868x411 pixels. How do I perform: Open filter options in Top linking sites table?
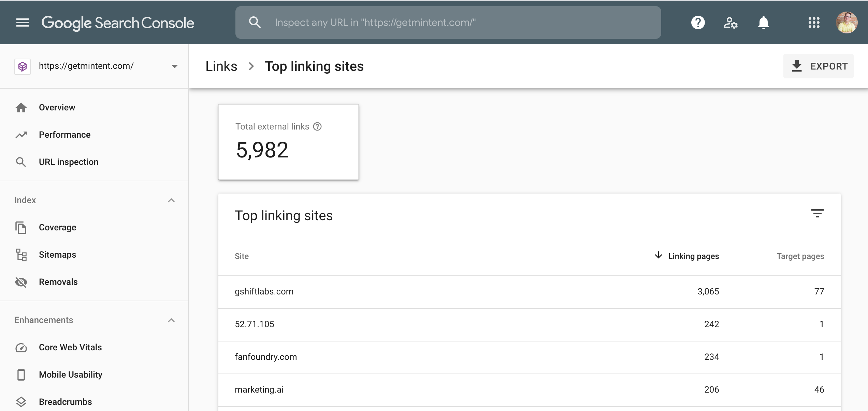pos(818,214)
